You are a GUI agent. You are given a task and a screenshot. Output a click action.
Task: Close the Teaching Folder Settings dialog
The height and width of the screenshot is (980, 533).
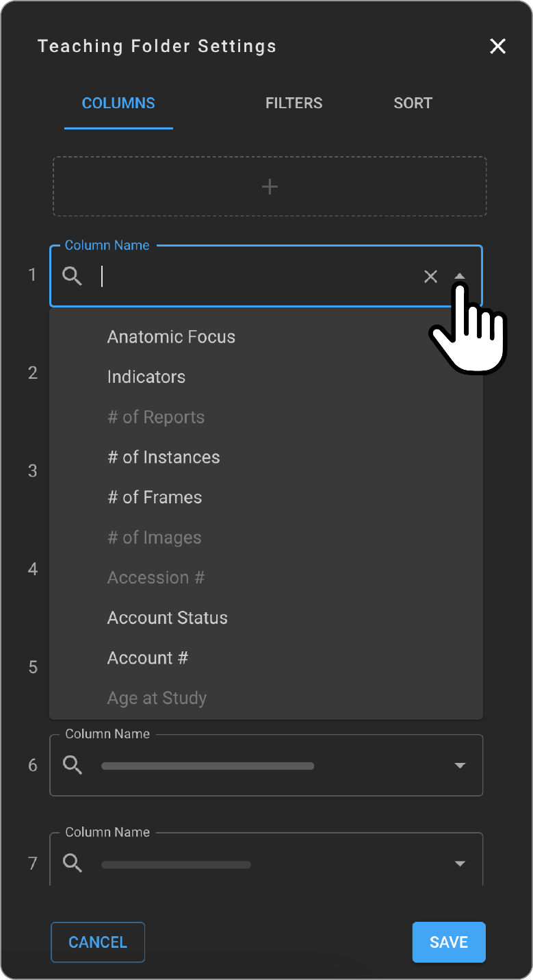pyautogui.click(x=497, y=46)
